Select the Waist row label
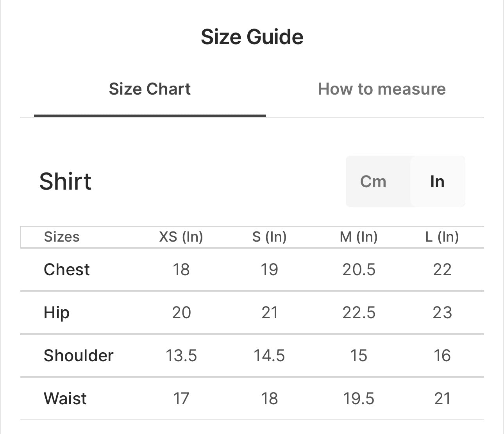 pyautogui.click(x=65, y=399)
